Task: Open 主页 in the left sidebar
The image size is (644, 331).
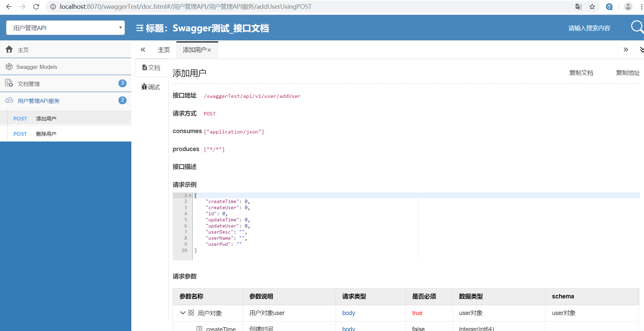Action: (65, 50)
